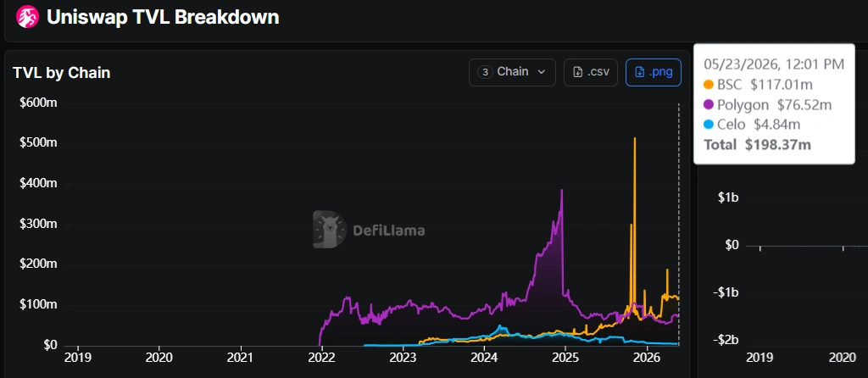Screen dimensions: 868x378
Task: Click the TVL by Chain title
Action: (x=61, y=73)
